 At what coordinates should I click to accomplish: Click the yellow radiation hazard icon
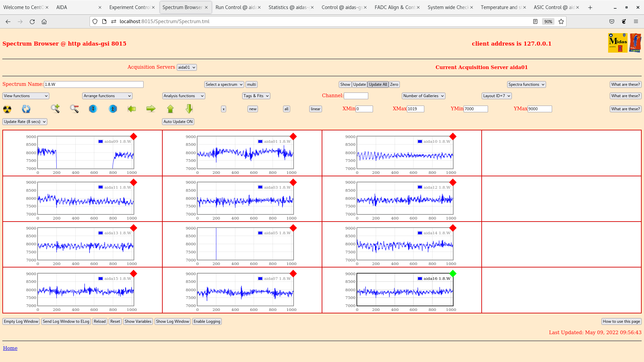(7, 109)
